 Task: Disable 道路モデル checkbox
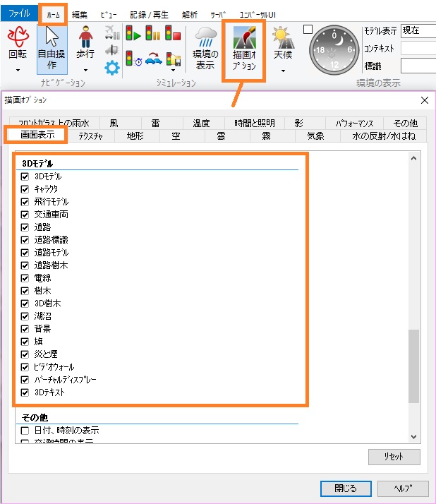[25, 253]
